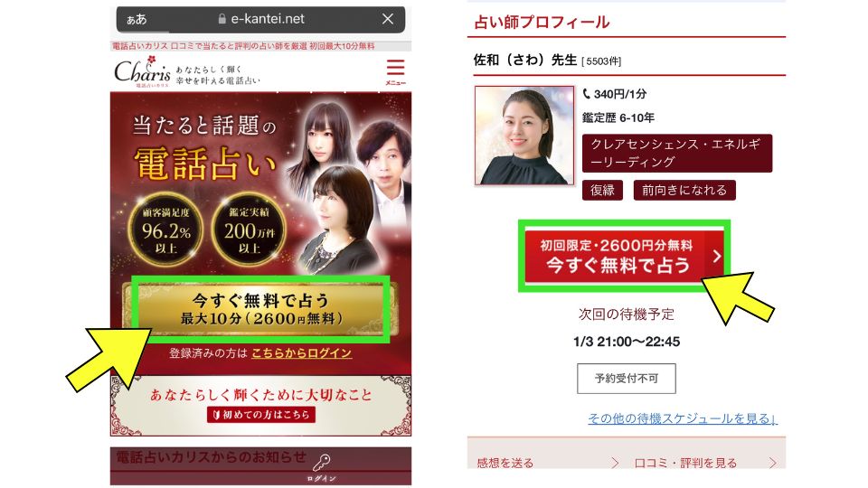Select the クレアセンシェンス・エネルギーリーディング tag

[677, 154]
